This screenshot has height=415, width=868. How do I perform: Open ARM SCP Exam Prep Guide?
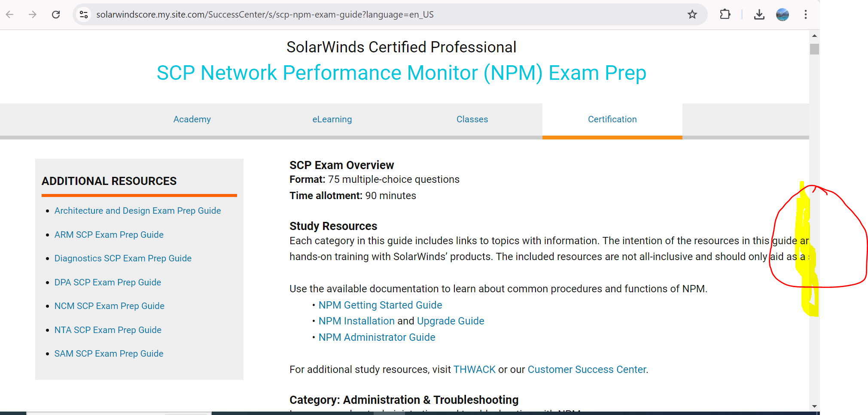[x=109, y=235]
